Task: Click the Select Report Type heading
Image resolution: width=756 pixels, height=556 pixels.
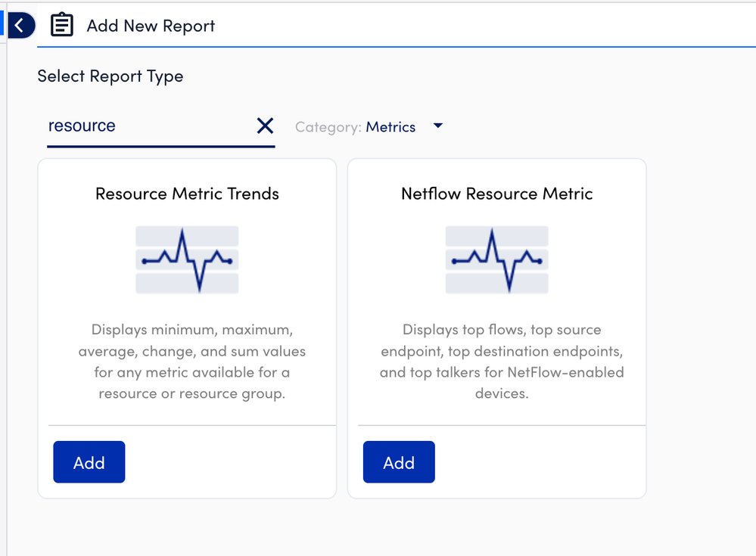Action: (x=110, y=76)
